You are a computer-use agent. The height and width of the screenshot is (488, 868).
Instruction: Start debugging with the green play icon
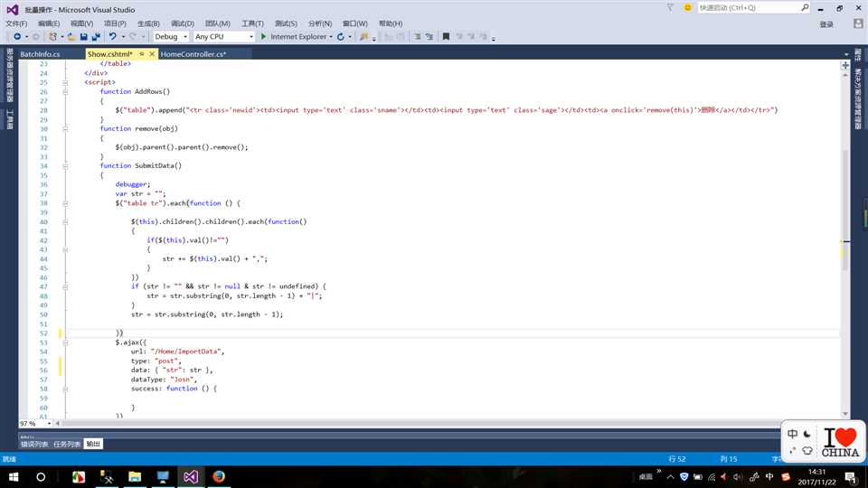click(263, 36)
